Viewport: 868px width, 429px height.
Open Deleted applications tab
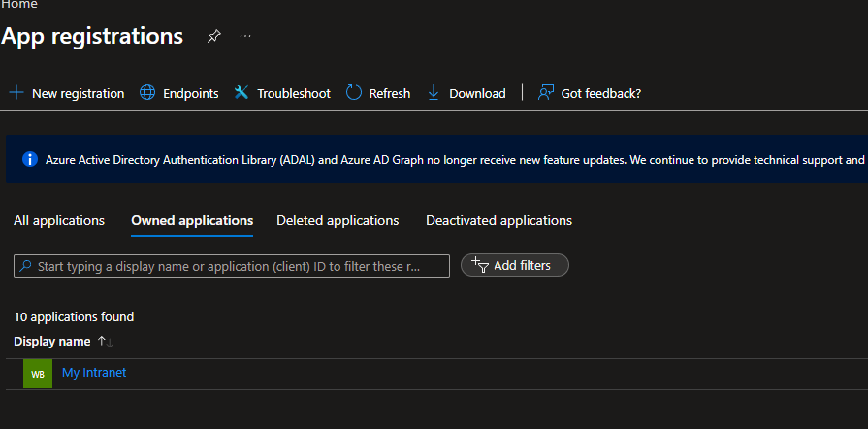tap(338, 220)
